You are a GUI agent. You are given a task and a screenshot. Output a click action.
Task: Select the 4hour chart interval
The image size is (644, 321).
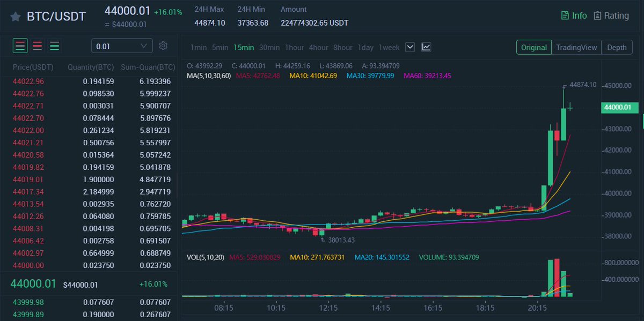319,47
